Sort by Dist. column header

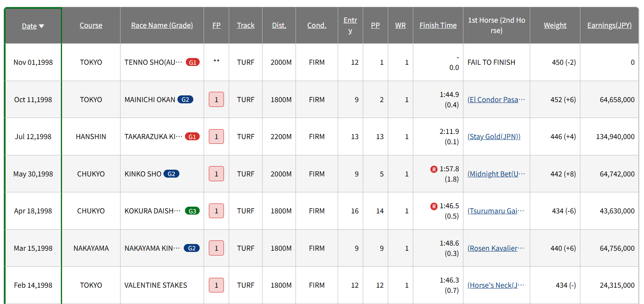click(x=279, y=25)
